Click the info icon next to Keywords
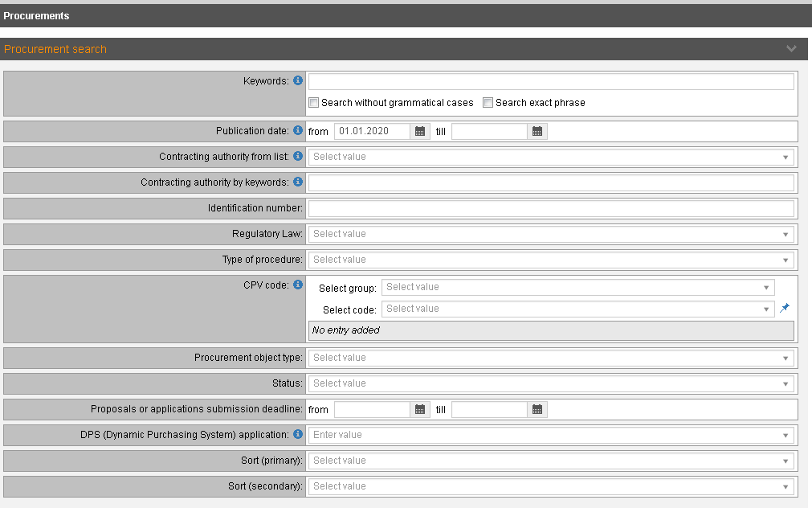Viewport: 812px width, 508px height. (x=298, y=81)
